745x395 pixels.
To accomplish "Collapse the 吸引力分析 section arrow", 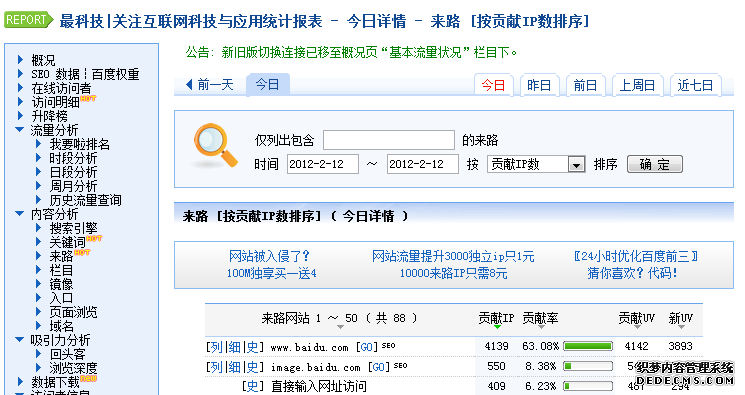I will (x=19, y=339).
